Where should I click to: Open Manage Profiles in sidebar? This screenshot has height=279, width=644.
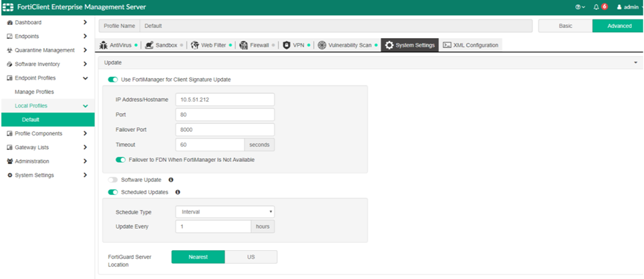click(x=34, y=92)
